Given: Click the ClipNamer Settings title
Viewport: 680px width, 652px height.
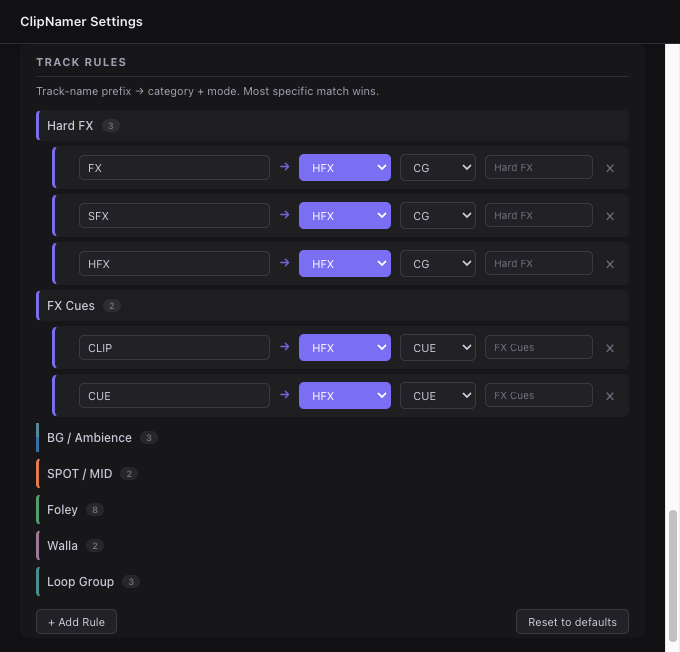Looking at the screenshot, I should click(x=81, y=22).
